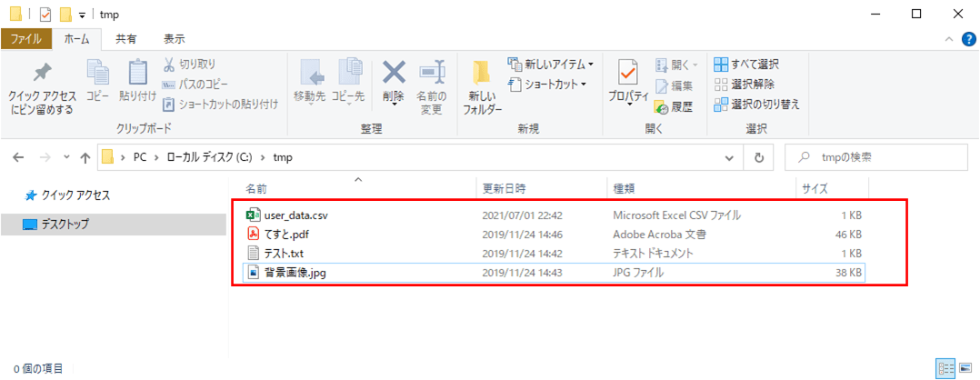Open the address bar history dropdown chevron
The height and width of the screenshot is (380, 980).
coord(730,157)
